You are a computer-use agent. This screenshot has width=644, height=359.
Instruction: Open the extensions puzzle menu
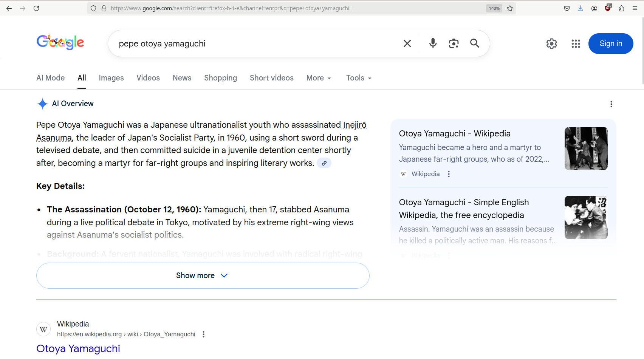pos(621,8)
